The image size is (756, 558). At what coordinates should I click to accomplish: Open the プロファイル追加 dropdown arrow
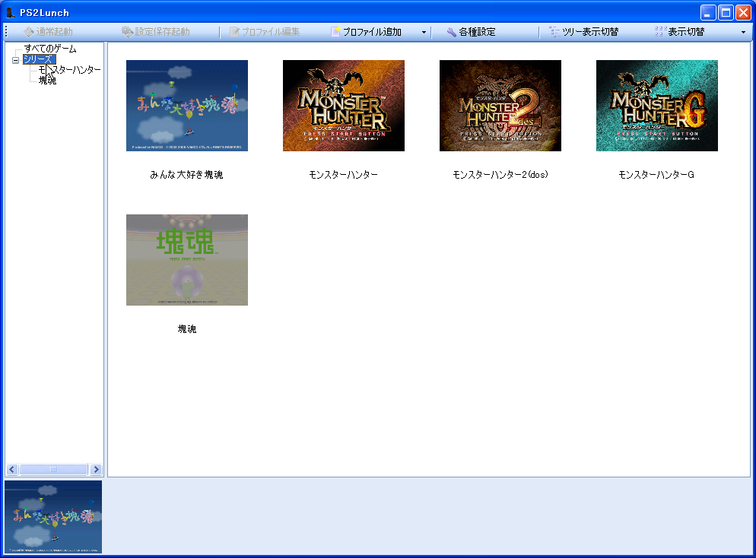pyautogui.click(x=424, y=32)
